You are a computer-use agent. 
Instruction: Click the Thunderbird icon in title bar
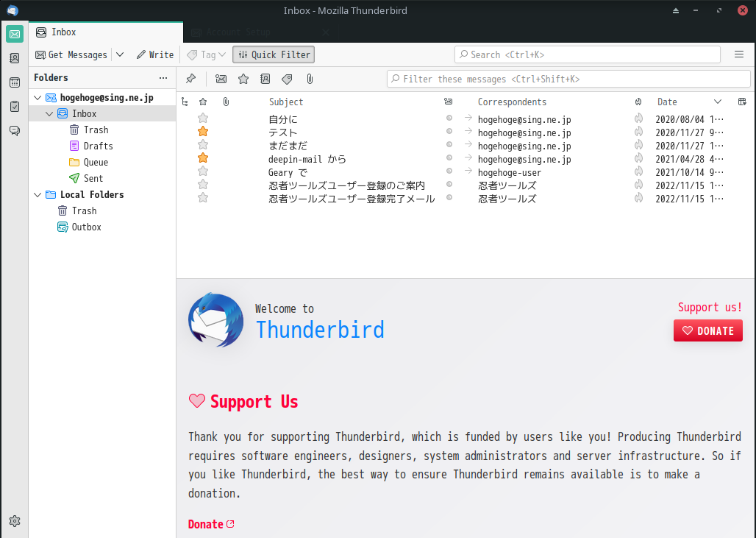click(13, 10)
